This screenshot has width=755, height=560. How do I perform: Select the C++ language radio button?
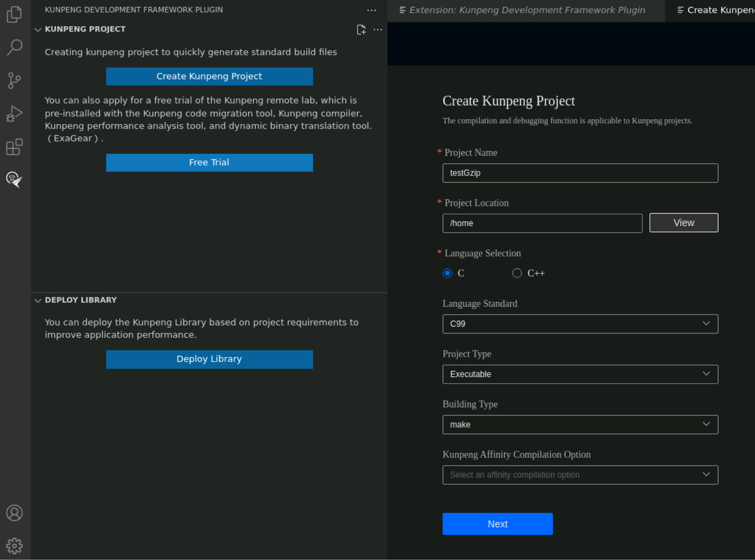pos(517,273)
